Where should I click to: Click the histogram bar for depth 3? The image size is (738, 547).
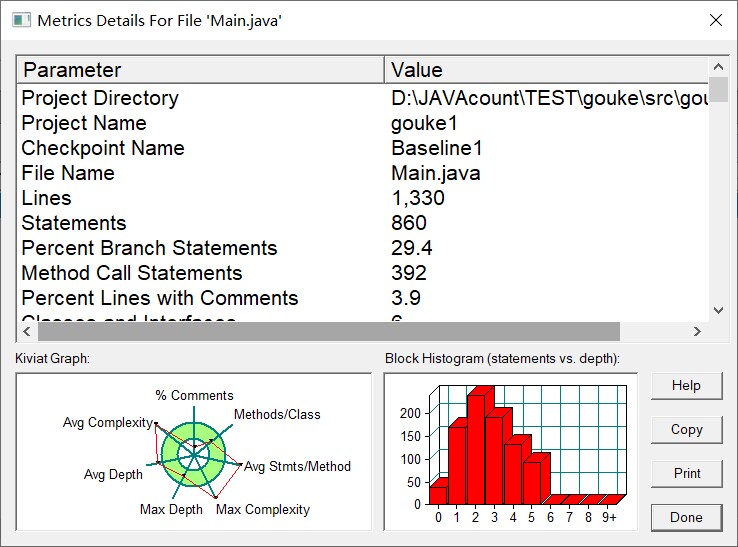tap(495, 460)
